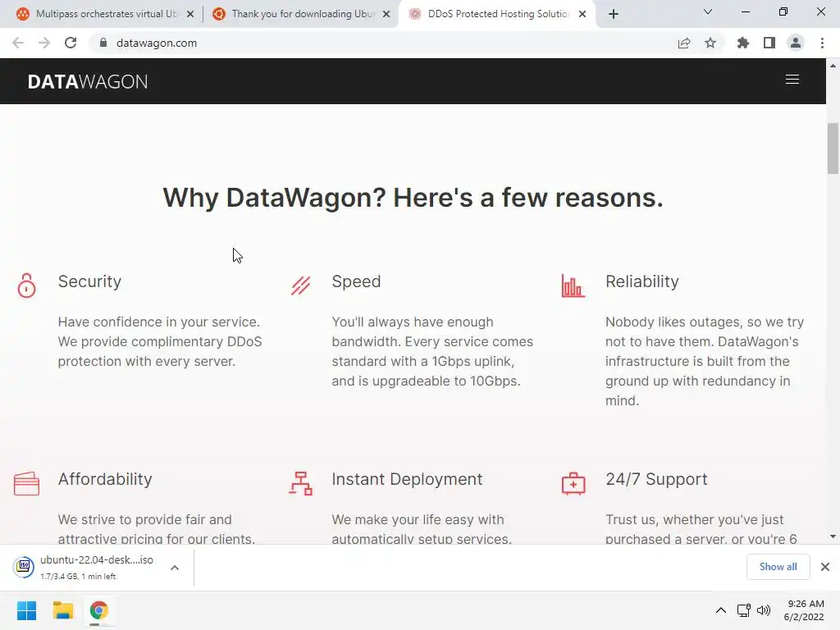The height and width of the screenshot is (630, 840).
Task: Bookmark this page with star
Action: click(710, 43)
